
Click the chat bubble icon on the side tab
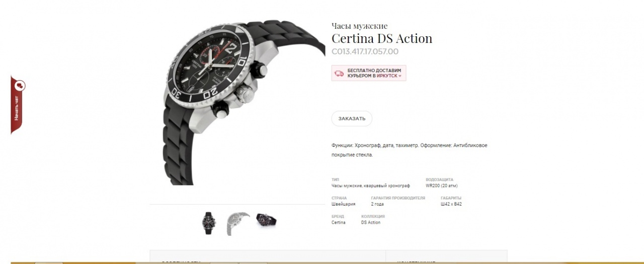tap(21, 86)
